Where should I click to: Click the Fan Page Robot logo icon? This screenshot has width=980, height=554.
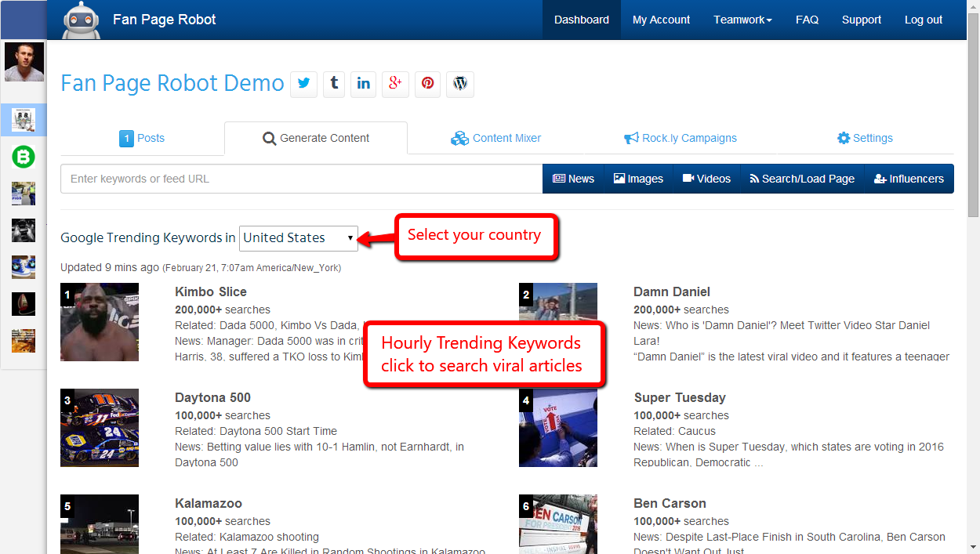[x=82, y=20]
